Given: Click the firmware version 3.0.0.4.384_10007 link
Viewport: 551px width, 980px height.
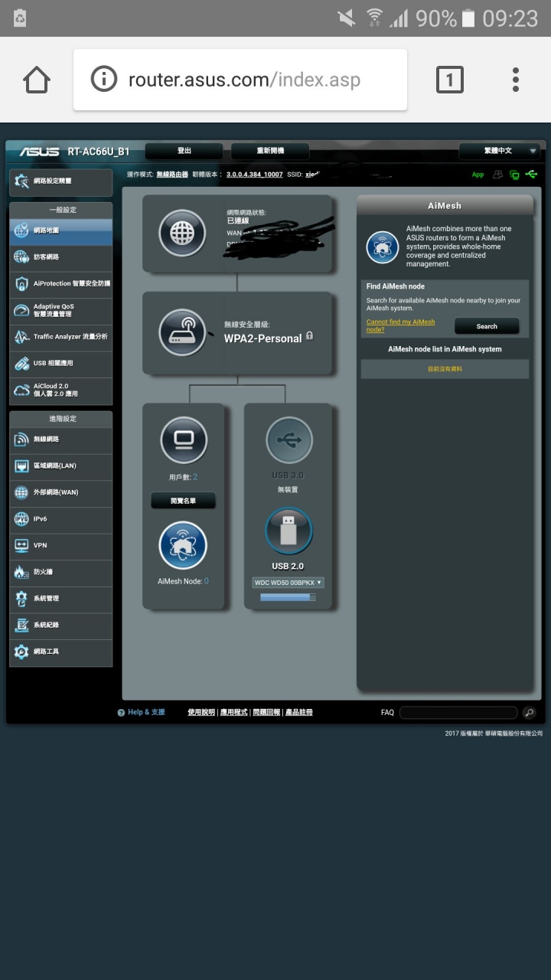Looking at the screenshot, I should [255, 175].
